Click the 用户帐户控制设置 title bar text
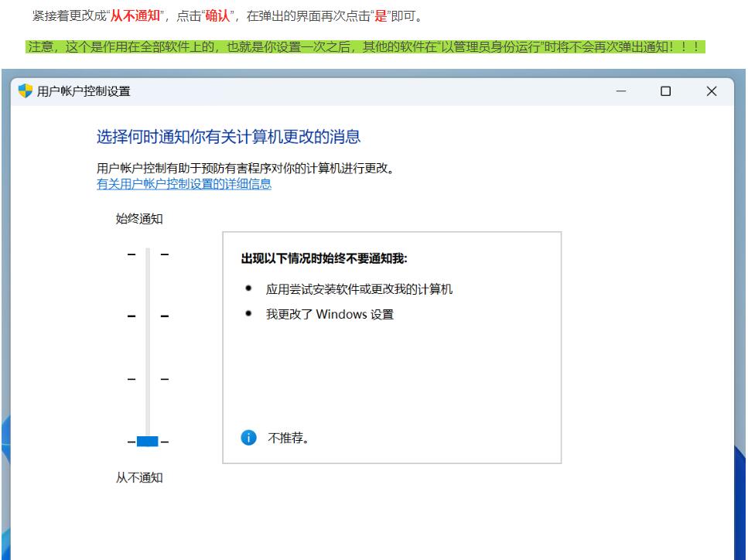Image resolution: width=748 pixels, height=560 pixels. pos(84,92)
